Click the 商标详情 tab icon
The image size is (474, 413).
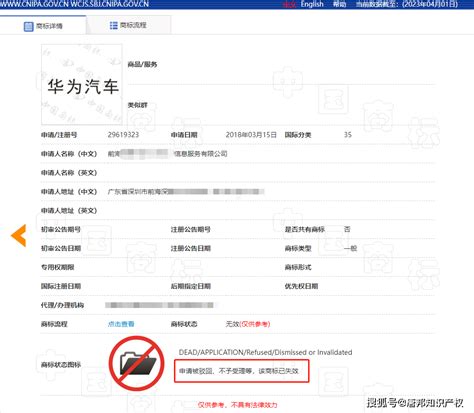coord(29,26)
